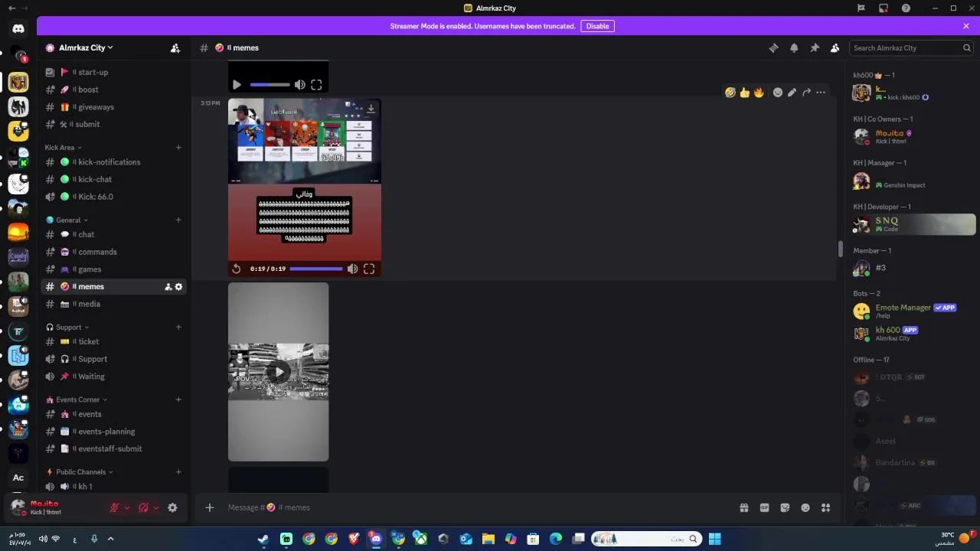980x551 pixels.
Task: Click the Search Almrkaz City field
Action: click(x=912, y=47)
